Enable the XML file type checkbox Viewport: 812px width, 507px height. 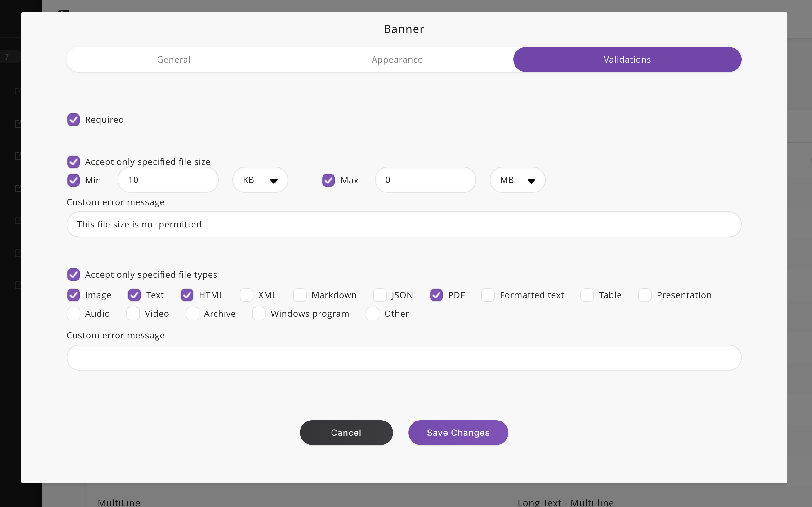point(246,294)
